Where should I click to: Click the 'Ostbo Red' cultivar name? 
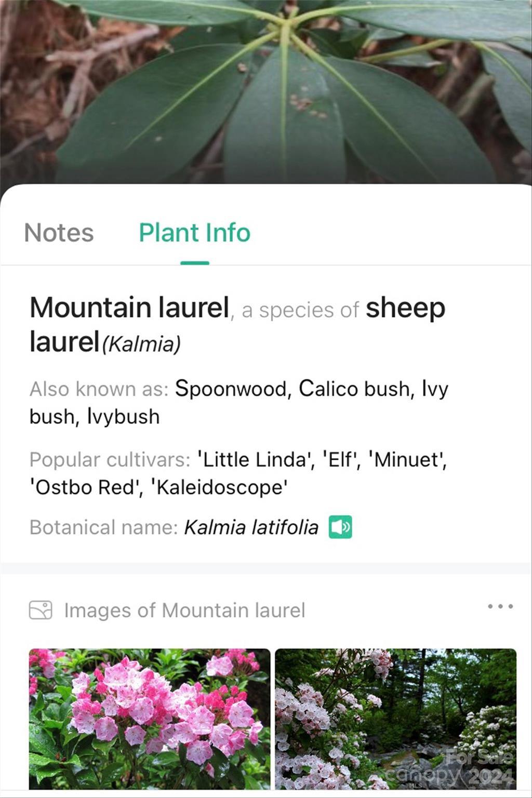tap(85, 487)
